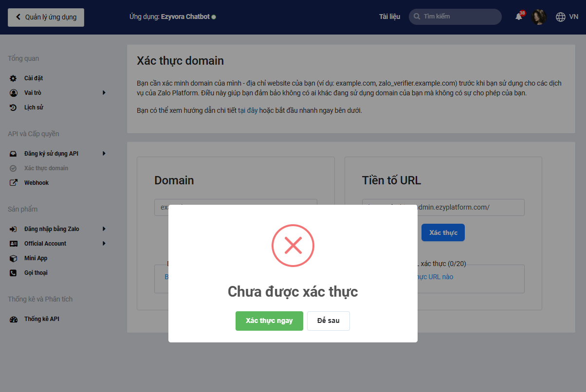Expand the Đăng nhập bằng Zalo arrow
Image resolution: width=586 pixels, height=392 pixels.
coord(104,229)
